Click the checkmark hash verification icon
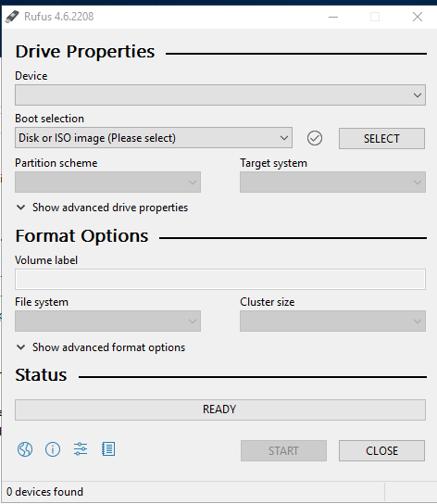Screen dimensions: 437x504 (315, 138)
